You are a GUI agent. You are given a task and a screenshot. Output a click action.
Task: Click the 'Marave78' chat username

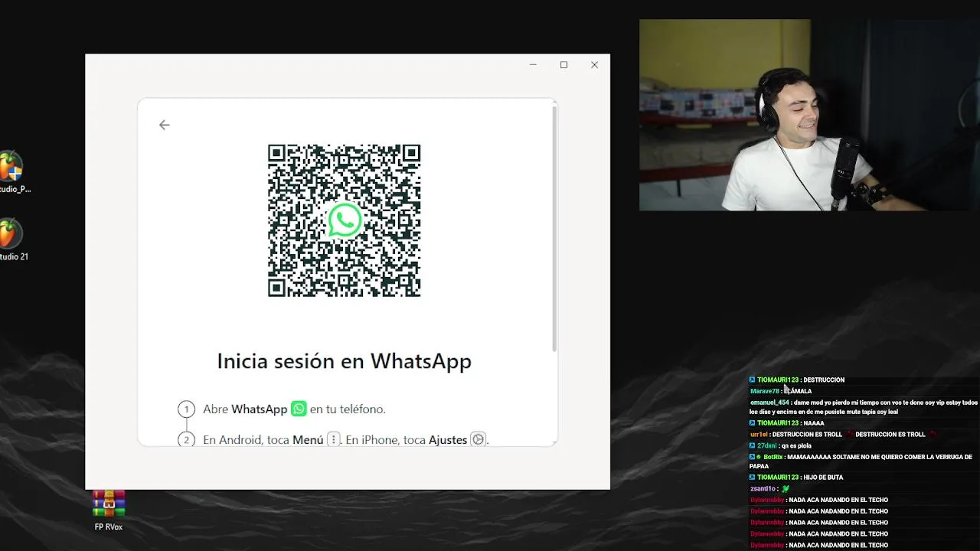pyautogui.click(x=765, y=391)
